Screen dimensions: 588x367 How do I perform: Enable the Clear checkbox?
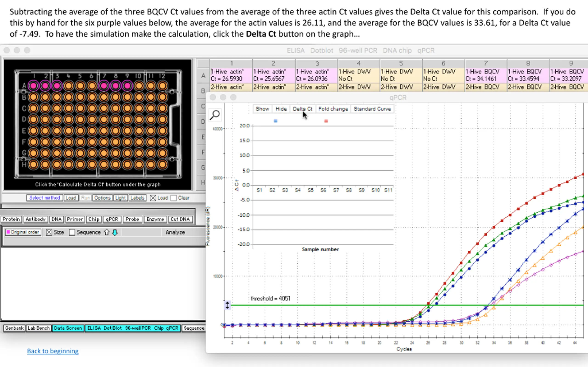[x=173, y=198]
